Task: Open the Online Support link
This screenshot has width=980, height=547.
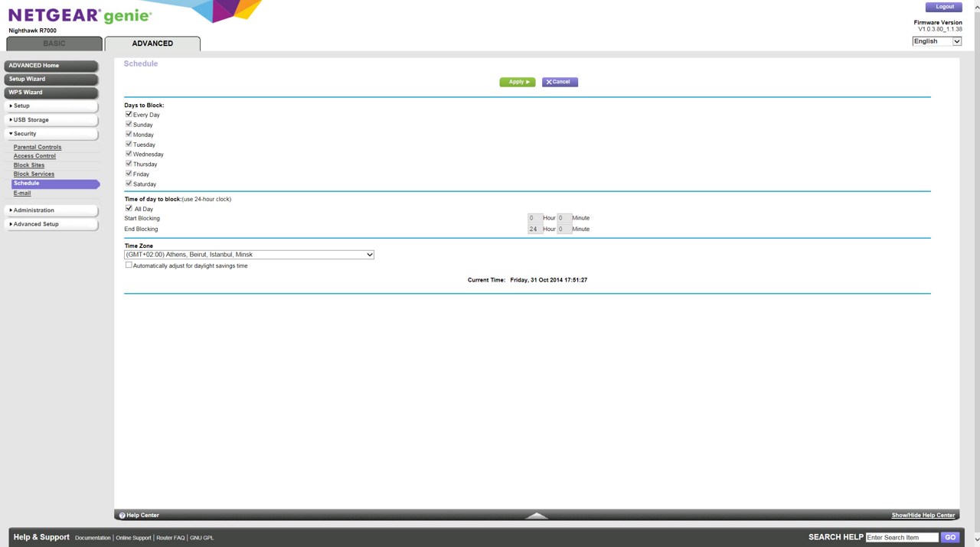Action: [x=133, y=538]
